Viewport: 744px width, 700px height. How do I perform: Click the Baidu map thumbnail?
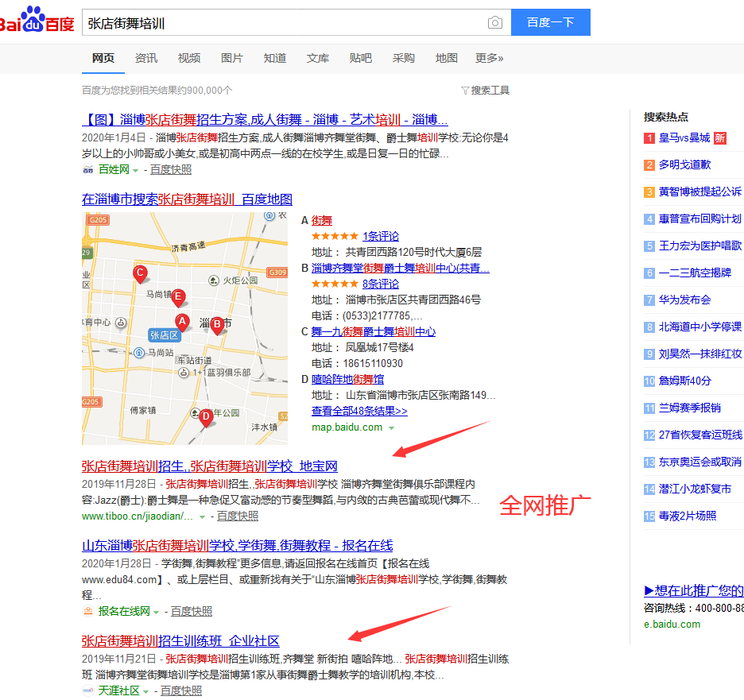[184, 328]
